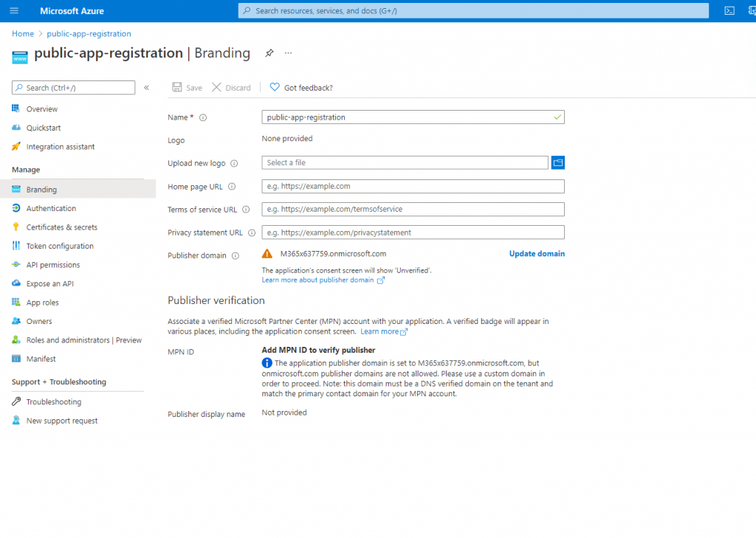Open Learn more about publisher domain link
Image resolution: width=756 pixels, height=538 pixels.
tap(318, 280)
